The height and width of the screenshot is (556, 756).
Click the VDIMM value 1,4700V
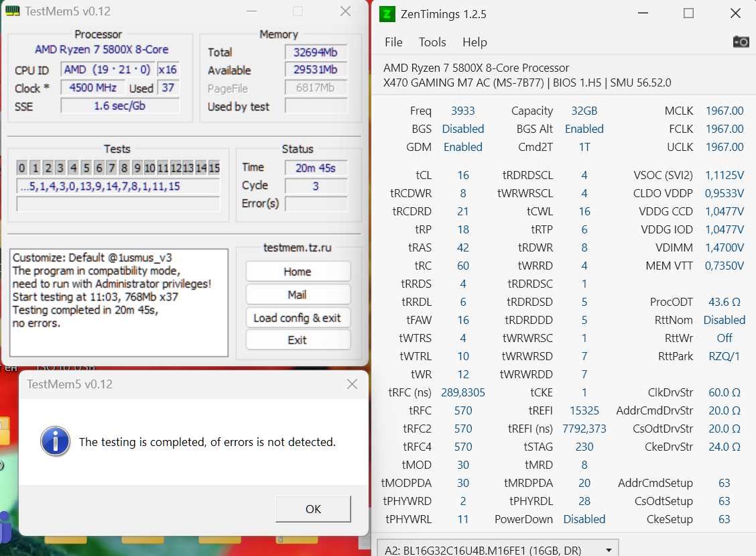coord(724,247)
